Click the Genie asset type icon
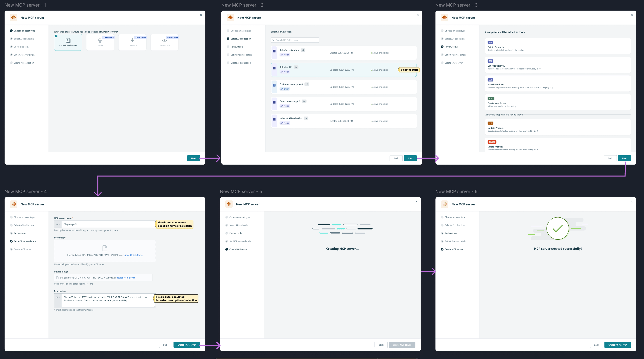Screen dimensions: 644x359 [100, 40]
